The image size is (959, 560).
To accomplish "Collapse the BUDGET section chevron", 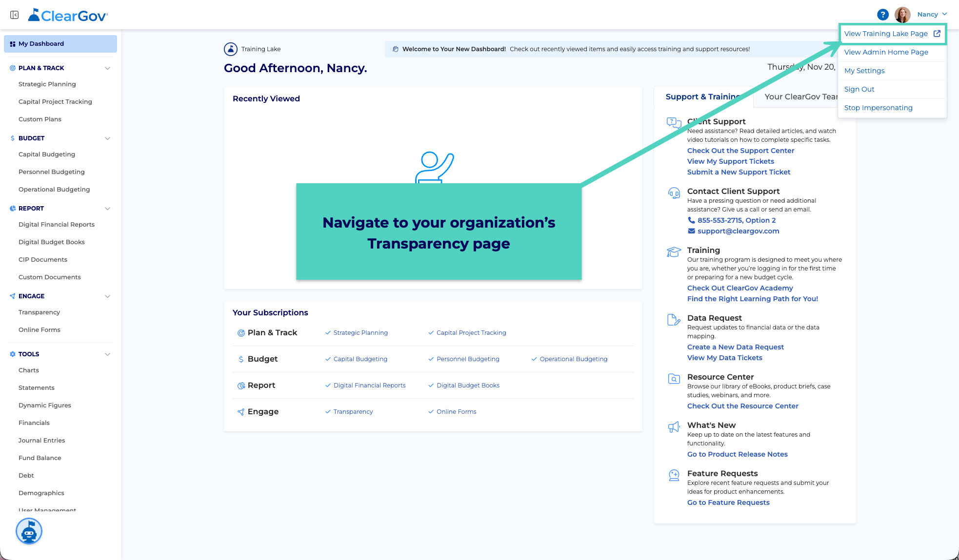I will click(108, 138).
